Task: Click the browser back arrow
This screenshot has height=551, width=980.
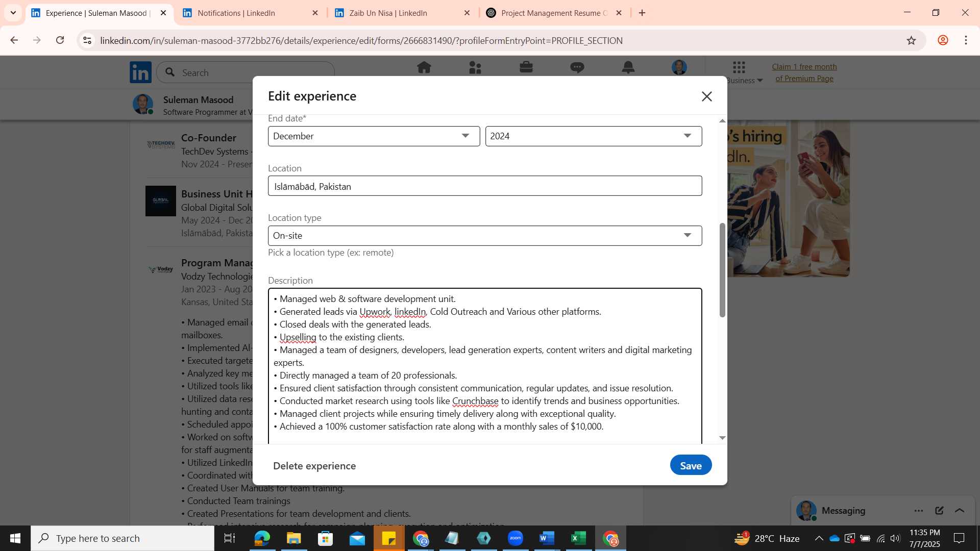Action: tap(14, 40)
